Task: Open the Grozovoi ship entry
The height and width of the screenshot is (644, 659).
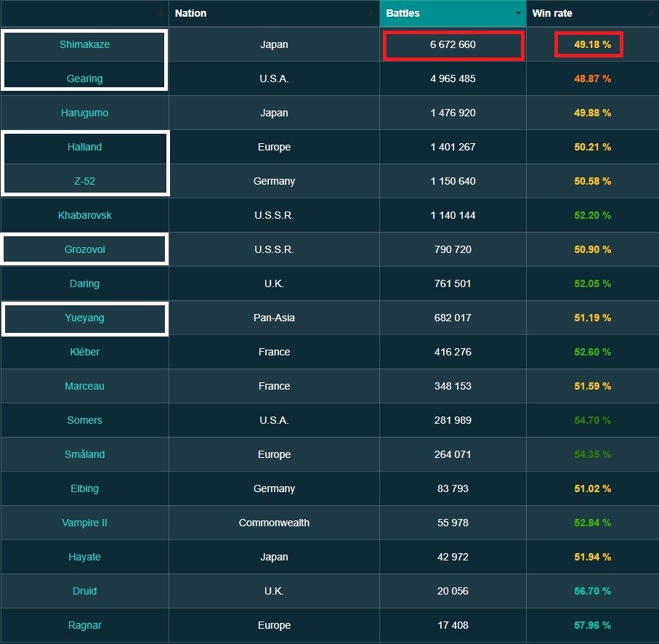Action: coord(84,249)
